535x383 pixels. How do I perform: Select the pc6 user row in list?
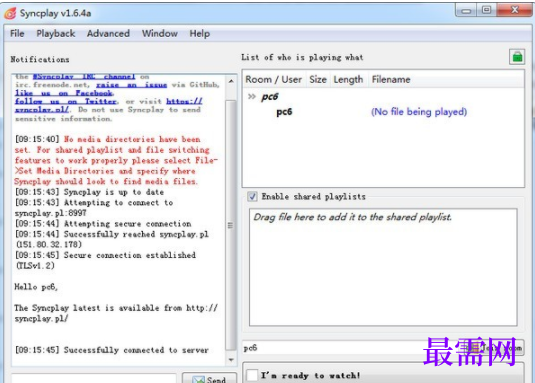(383, 112)
